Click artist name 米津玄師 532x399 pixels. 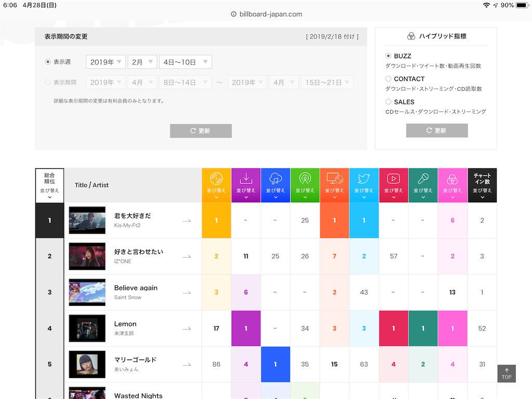124,333
